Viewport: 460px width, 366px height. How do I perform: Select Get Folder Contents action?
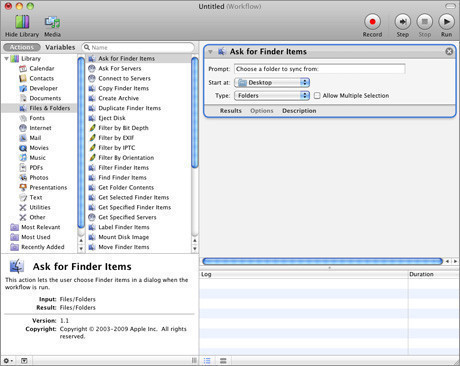click(139, 187)
